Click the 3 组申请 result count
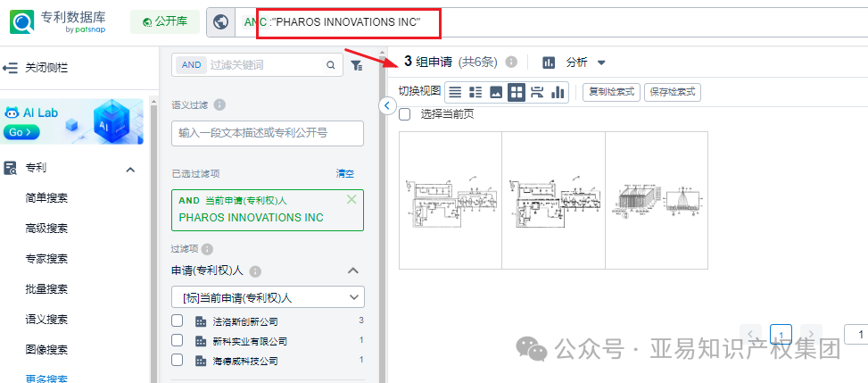The image size is (868, 383). [428, 62]
